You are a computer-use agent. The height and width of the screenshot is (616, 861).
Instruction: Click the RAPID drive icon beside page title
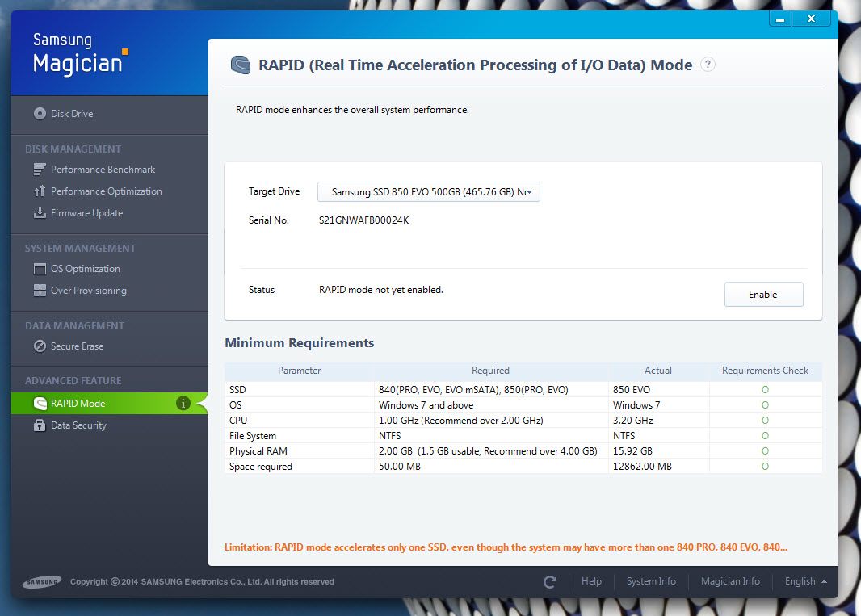tap(241, 65)
